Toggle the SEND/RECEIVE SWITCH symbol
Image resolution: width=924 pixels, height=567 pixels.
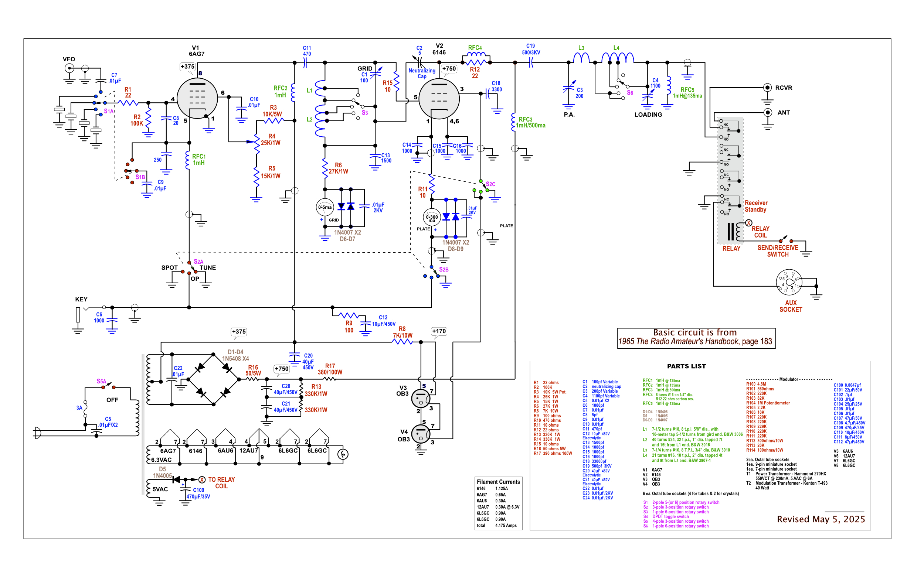click(x=785, y=239)
